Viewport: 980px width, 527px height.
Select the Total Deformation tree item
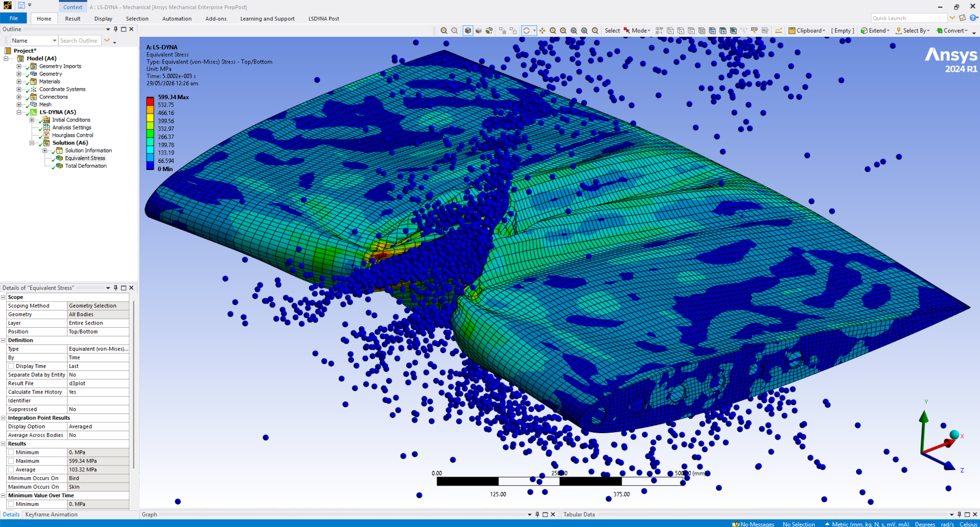point(85,166)
